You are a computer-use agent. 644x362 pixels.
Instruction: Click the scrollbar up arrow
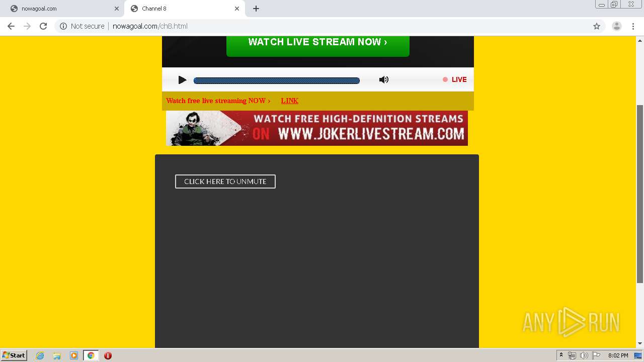tap(640, 40)
